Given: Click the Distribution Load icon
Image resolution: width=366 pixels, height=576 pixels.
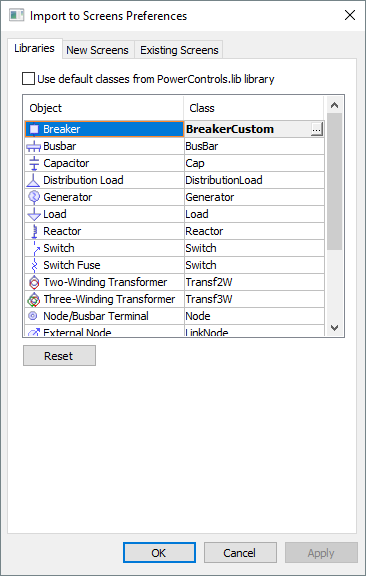Looking at the screenshot, I should pyautogui.click(x=33, y=180).
